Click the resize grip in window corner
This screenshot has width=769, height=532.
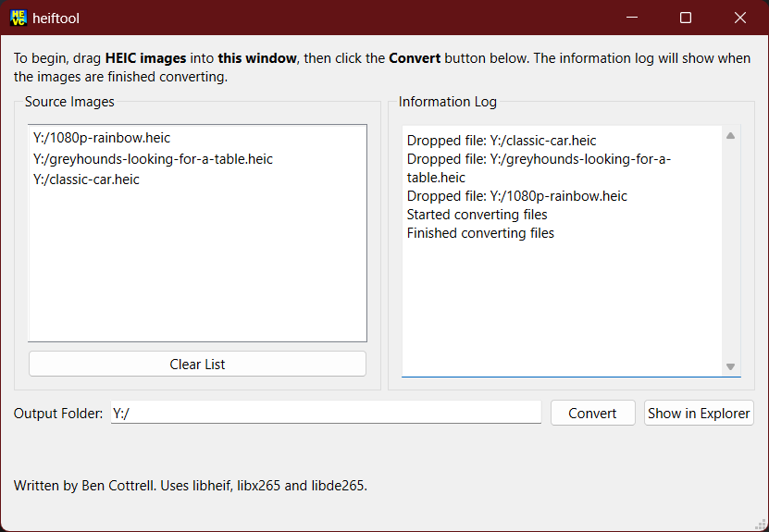click(761, 525)
